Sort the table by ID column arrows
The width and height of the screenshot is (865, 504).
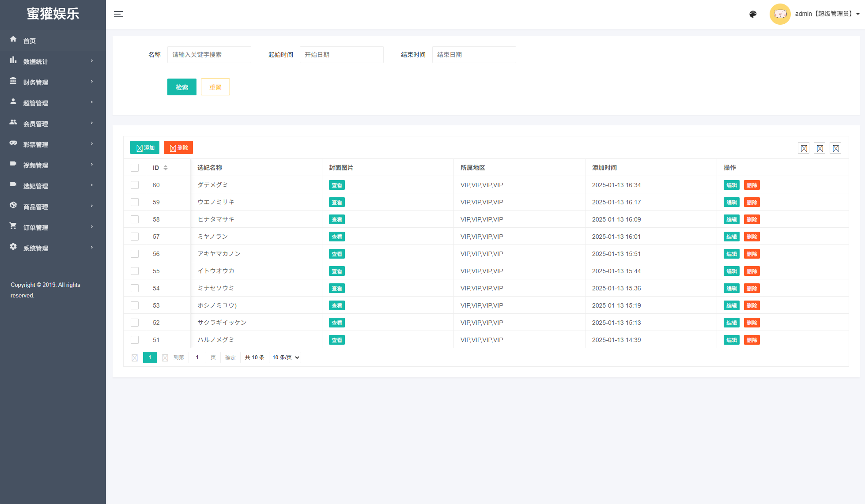coord(166,168)
